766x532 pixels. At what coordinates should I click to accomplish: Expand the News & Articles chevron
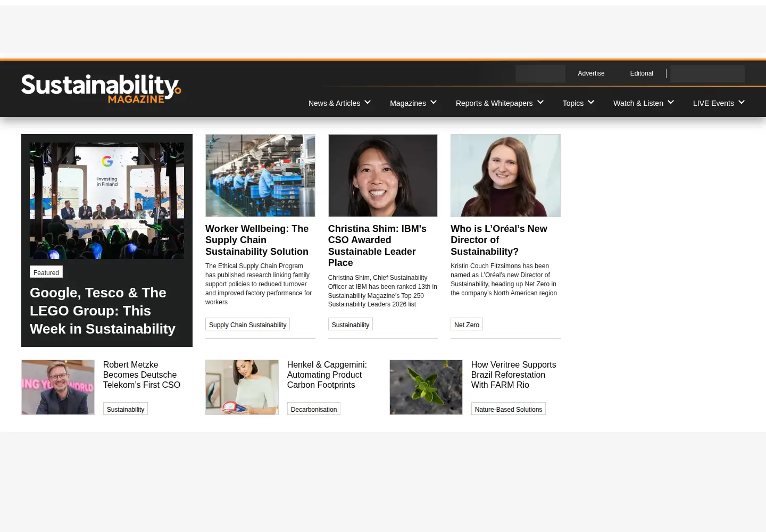point(368,102)
